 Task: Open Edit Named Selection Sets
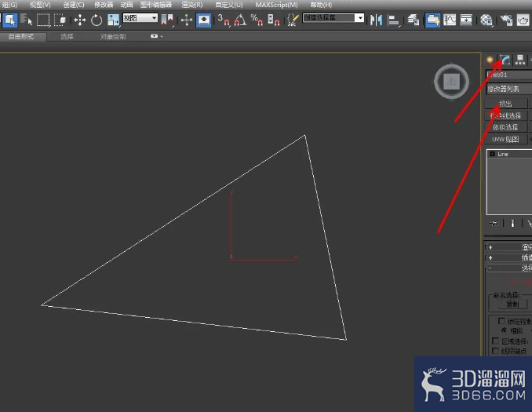click(293, 20)
